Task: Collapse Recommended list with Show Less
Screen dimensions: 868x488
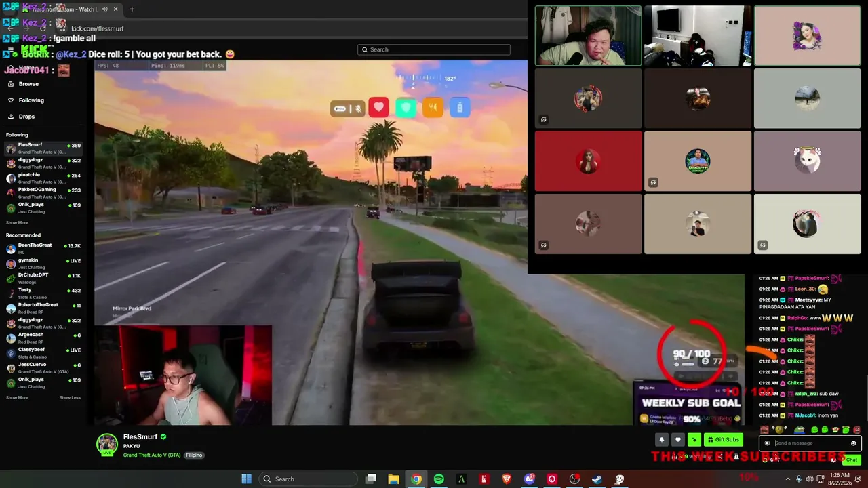Action: tap(70, 398)
